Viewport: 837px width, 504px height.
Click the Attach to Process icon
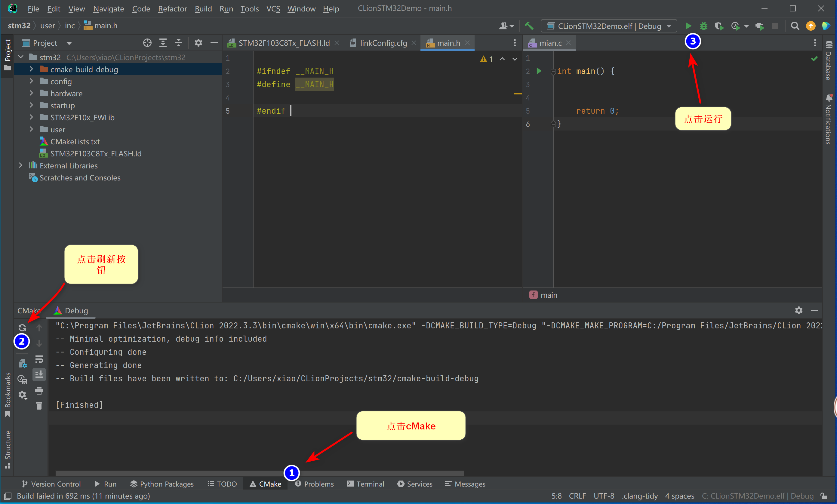point(760,26)
